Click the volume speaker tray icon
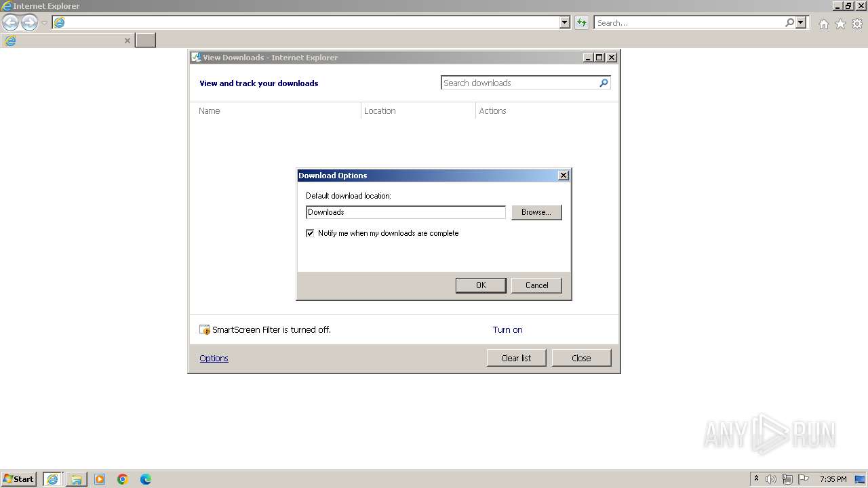This screenshot has height=488, width=868. [771, 479]
